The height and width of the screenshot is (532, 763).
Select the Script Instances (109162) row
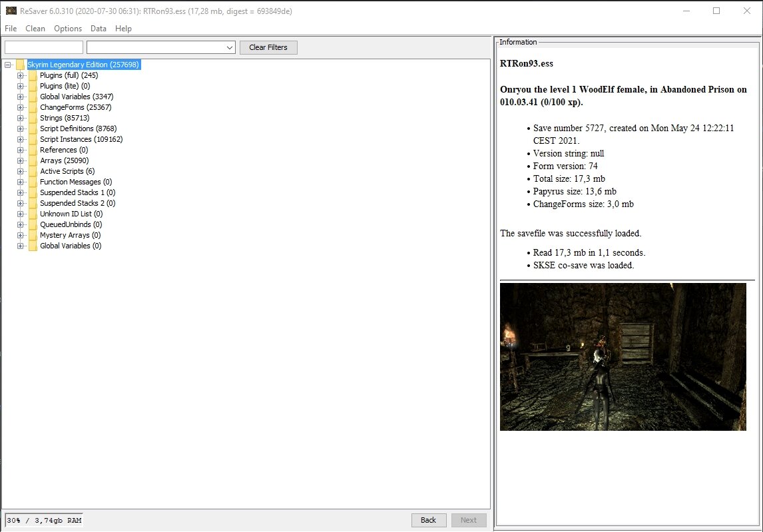coord(81,140)
